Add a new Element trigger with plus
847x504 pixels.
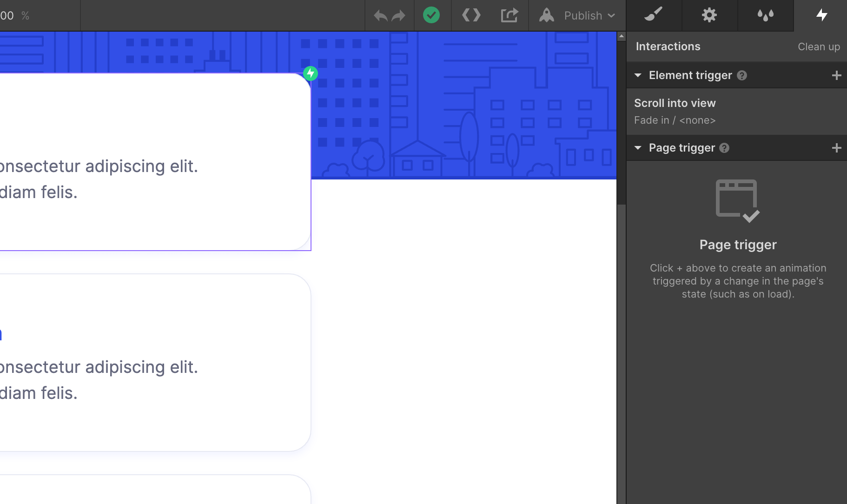coord(837,75)
